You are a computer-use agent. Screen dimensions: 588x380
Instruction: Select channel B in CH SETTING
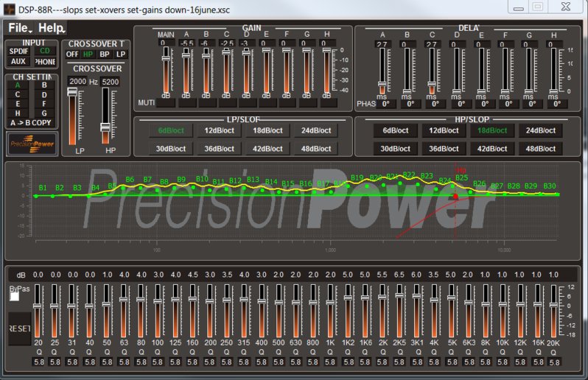(x=44, y=85)
